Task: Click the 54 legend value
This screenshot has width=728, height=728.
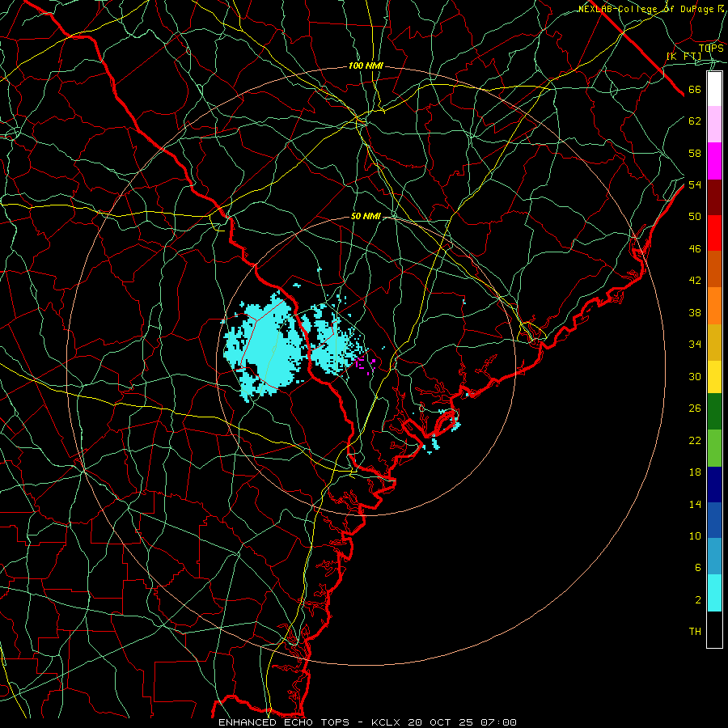Action: tap(695, 184)
